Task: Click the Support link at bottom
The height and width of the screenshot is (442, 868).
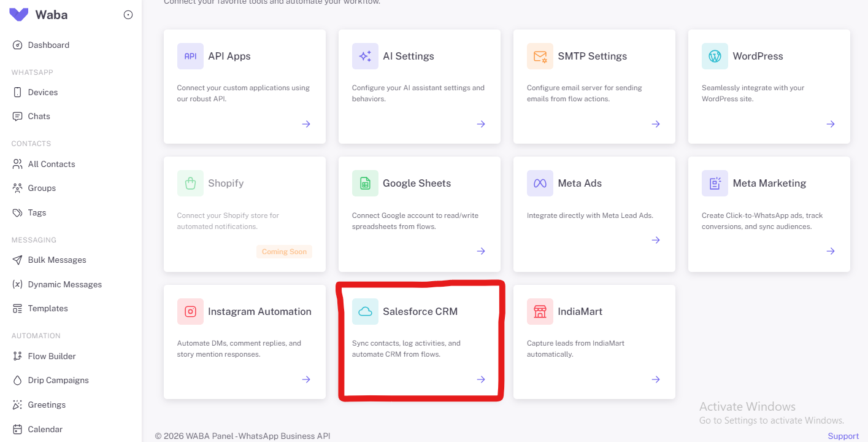Action: (843, 436)
